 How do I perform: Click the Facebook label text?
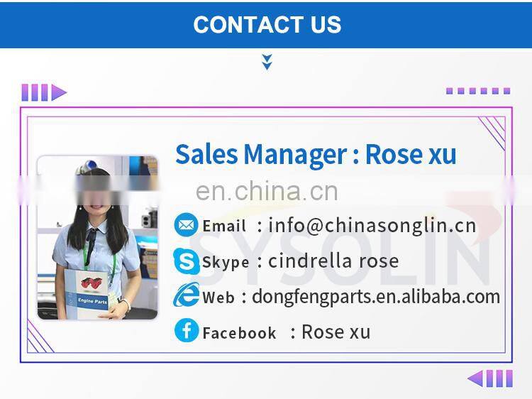tap(239, 333)
